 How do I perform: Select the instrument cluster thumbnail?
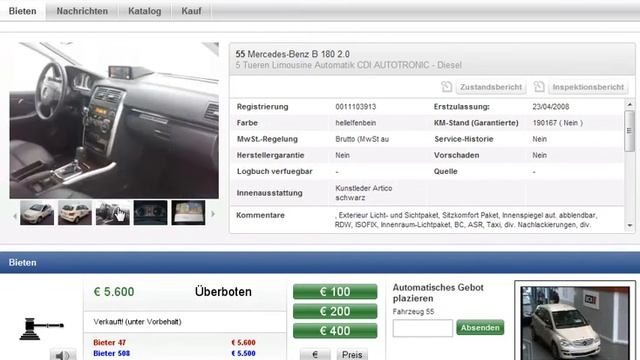click(151, 212)
